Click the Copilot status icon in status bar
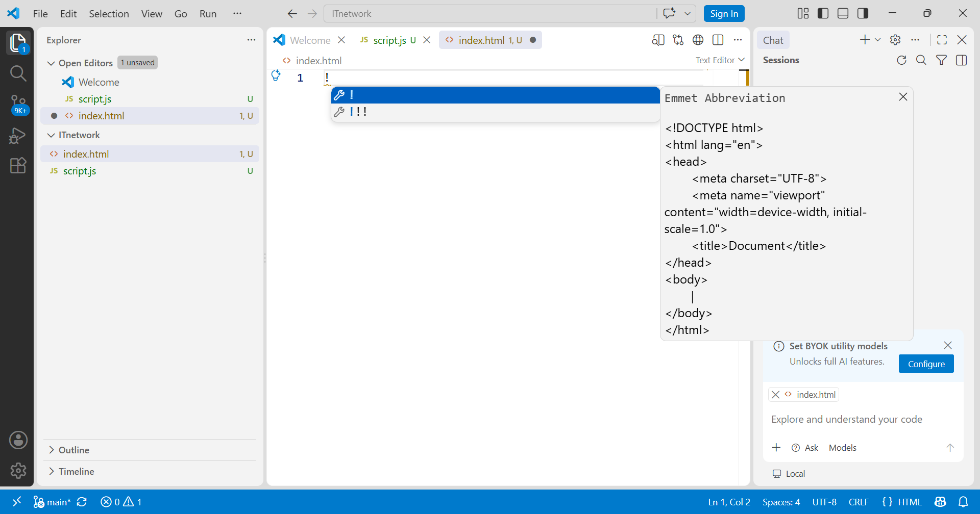 pyautogui.click(x=940, y=502)
